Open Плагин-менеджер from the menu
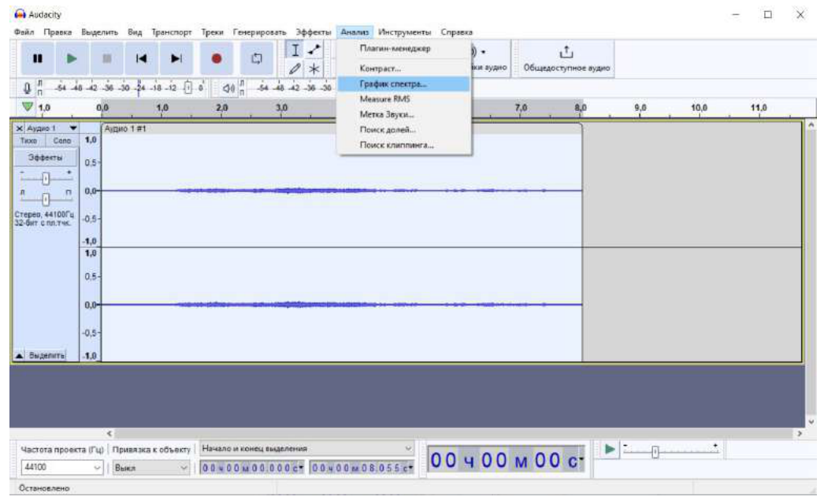The image size is (824, 504). tap(403, 48)
